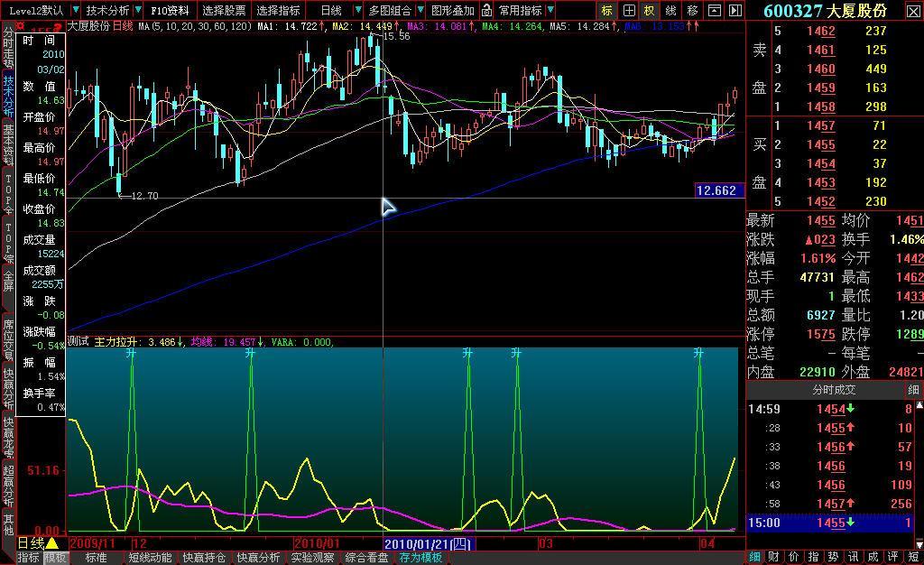Select the 基本资料 sidebar tab

tap(8, 146)
